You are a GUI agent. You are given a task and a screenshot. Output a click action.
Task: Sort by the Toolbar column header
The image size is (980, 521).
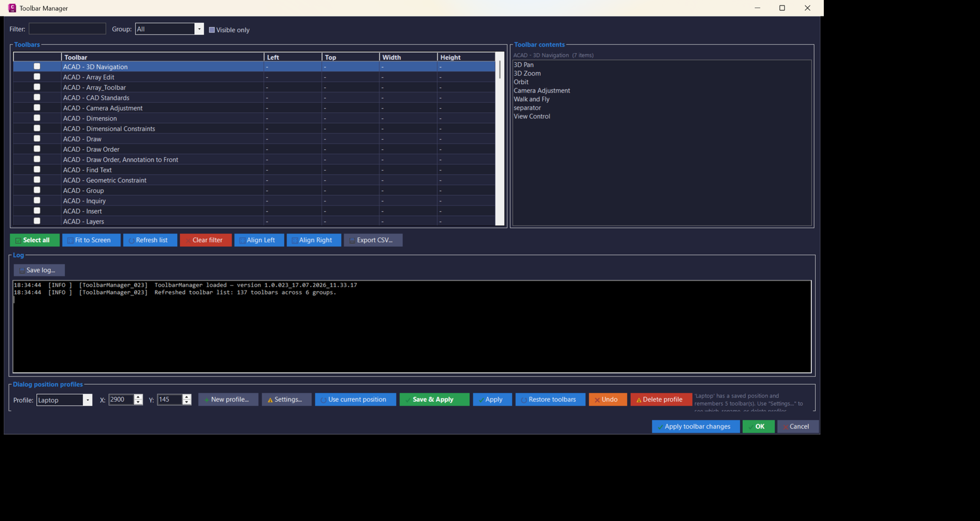(x=162, y=57)
